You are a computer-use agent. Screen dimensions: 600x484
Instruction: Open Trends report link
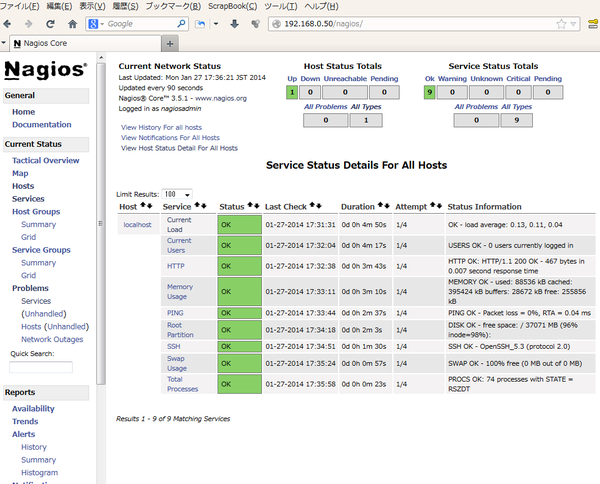[25, 421]
